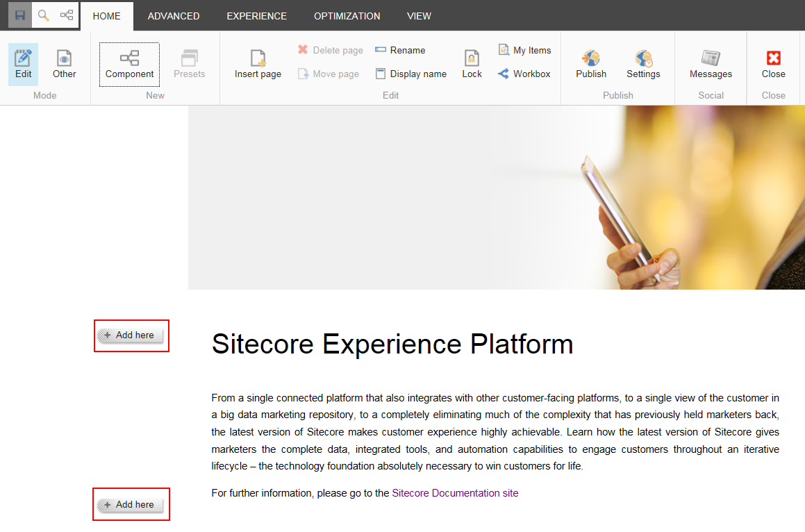Viewport: 805px width, 532px height.
Task: Click the navigation tree icon
Action: [x=67, y=15]
